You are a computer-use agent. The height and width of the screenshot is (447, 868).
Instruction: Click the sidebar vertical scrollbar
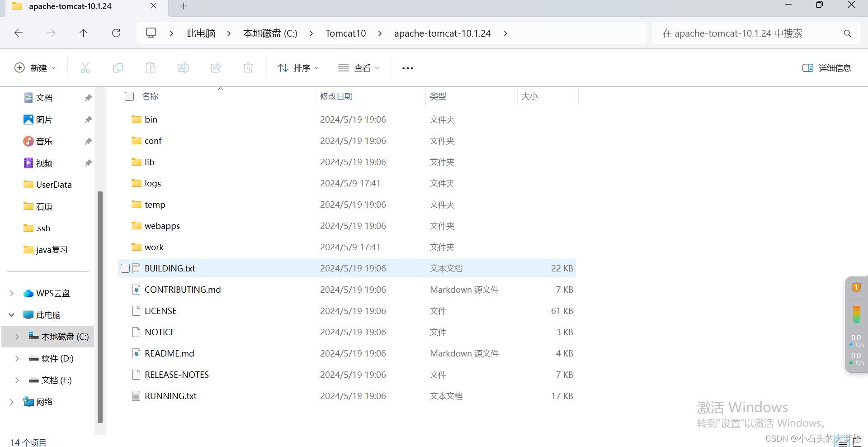click(100, 307)
